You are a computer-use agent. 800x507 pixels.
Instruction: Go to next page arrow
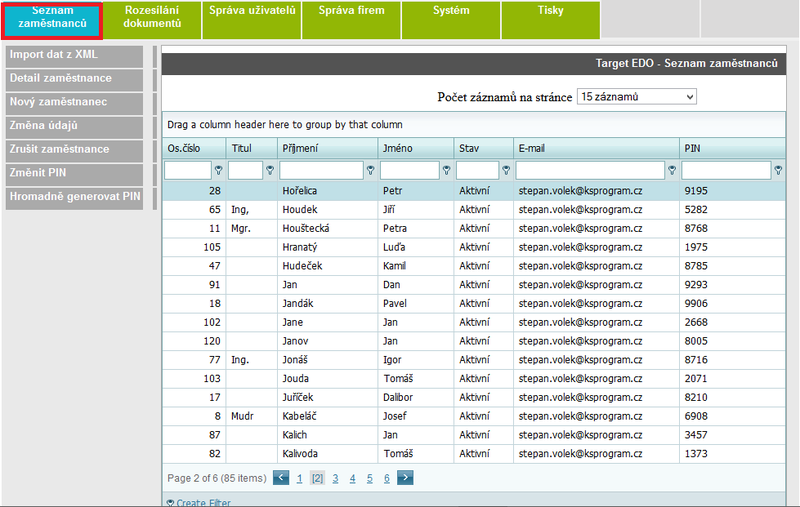pos(405,478)
